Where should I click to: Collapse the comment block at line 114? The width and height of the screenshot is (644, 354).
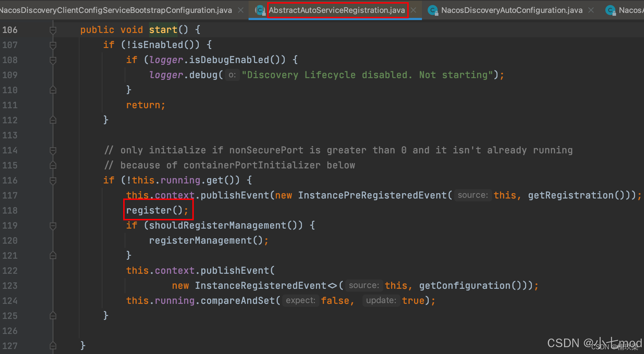tap(53, 150)
